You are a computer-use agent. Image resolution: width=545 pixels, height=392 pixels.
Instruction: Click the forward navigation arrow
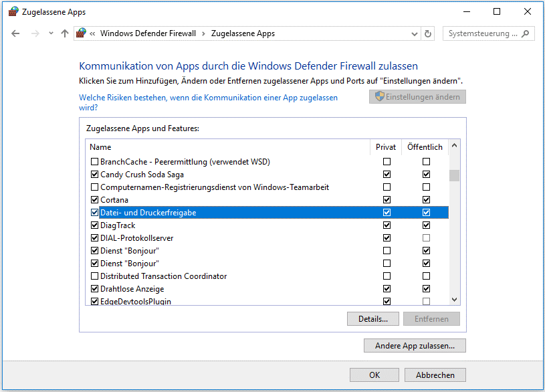35,33
